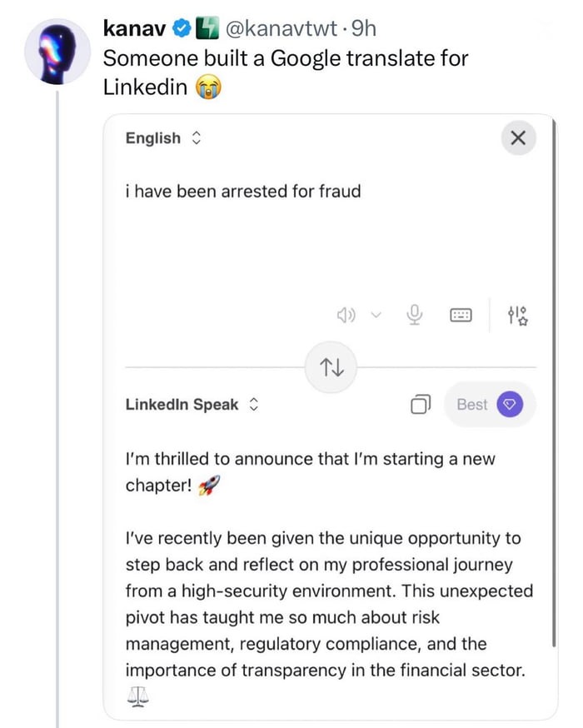Copy the LinkedIn Speak translation
Viewport: 583px width, 728px height.
[421, 404]
